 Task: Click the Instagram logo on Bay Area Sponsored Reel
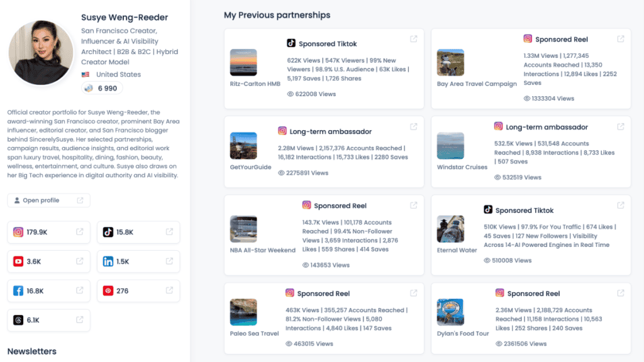pyautogui.click(x=528, y=38)
